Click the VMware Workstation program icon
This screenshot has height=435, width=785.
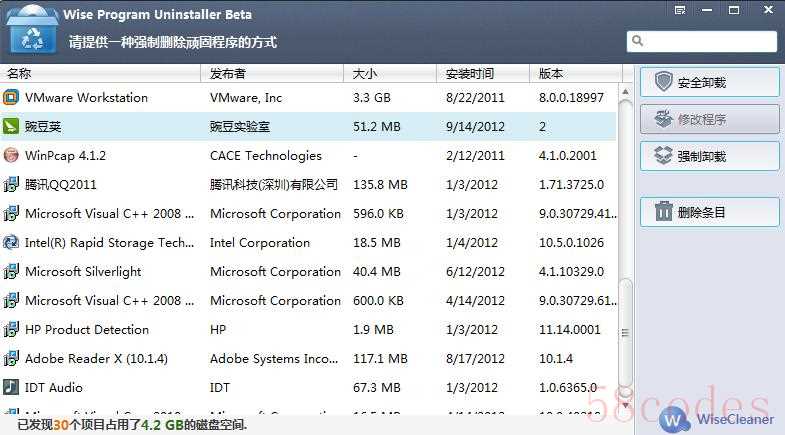(11, 98)
